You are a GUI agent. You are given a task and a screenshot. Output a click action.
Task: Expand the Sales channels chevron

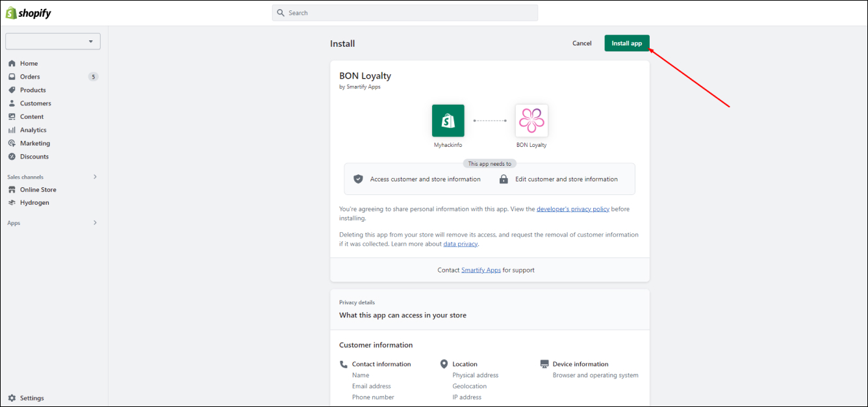coord(95,177)
